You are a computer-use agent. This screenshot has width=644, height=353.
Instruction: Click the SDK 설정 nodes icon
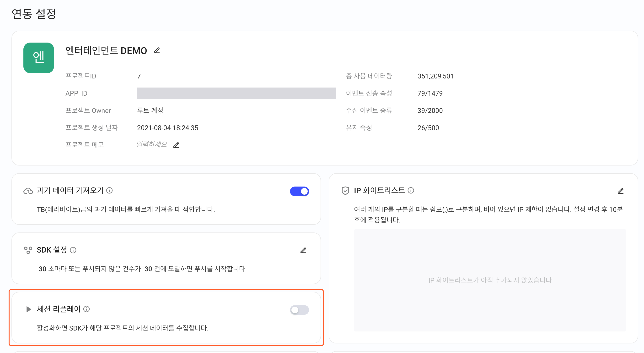(28, 250)
